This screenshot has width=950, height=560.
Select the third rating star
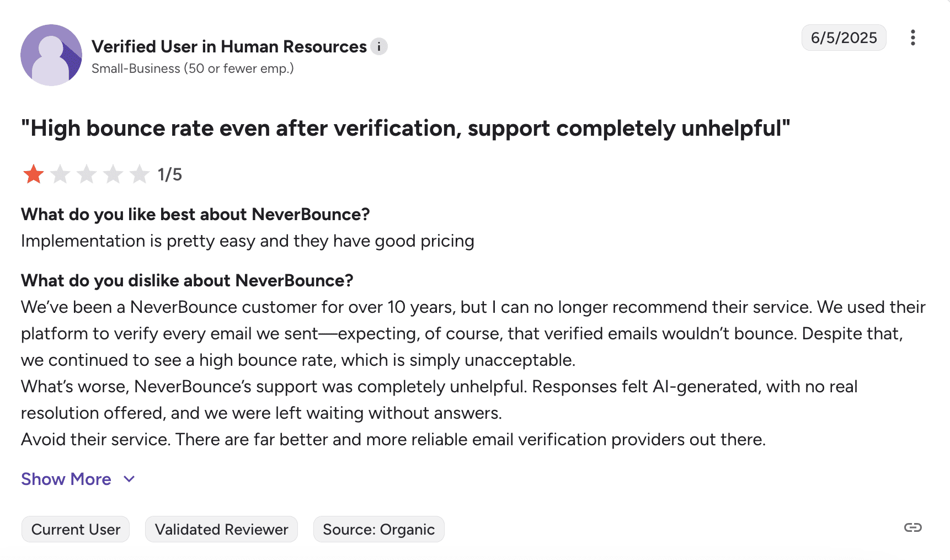coord(87,174)
